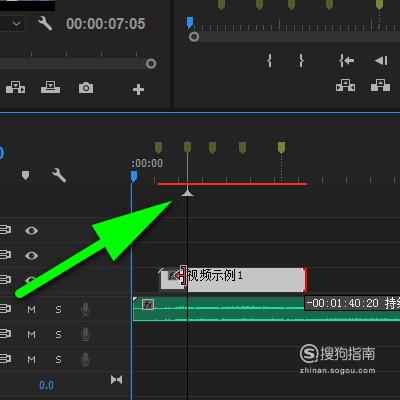
Task: Click Go to In in Program monitor
Action: pos(346,61)
